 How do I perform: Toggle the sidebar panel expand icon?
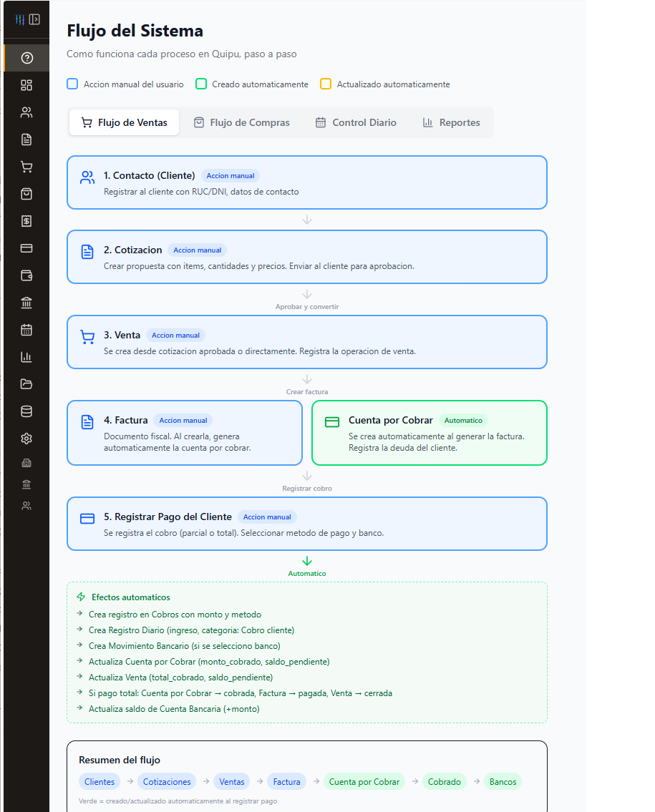35,20
